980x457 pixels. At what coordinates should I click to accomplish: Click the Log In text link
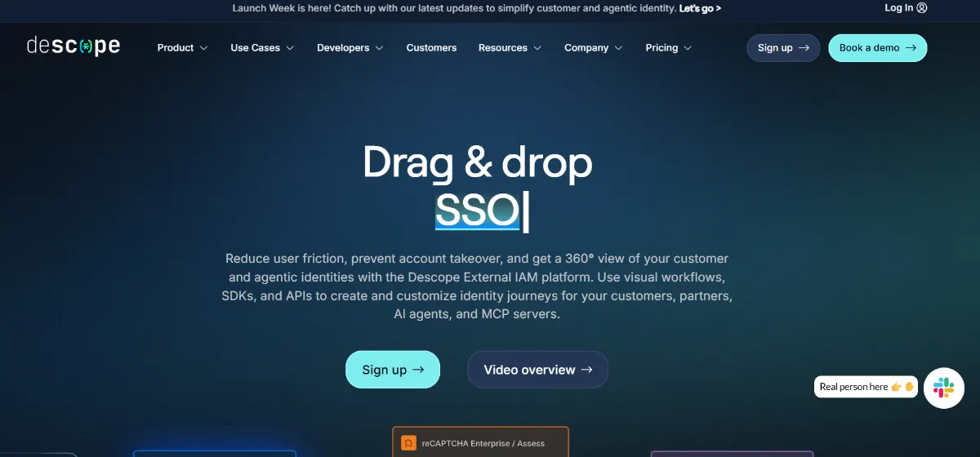(x=898, y=8)
